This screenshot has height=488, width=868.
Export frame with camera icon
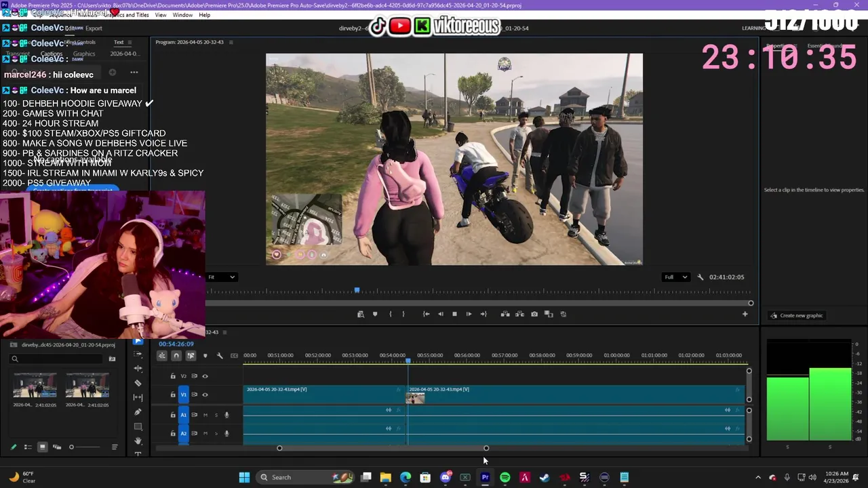[534, 314]
